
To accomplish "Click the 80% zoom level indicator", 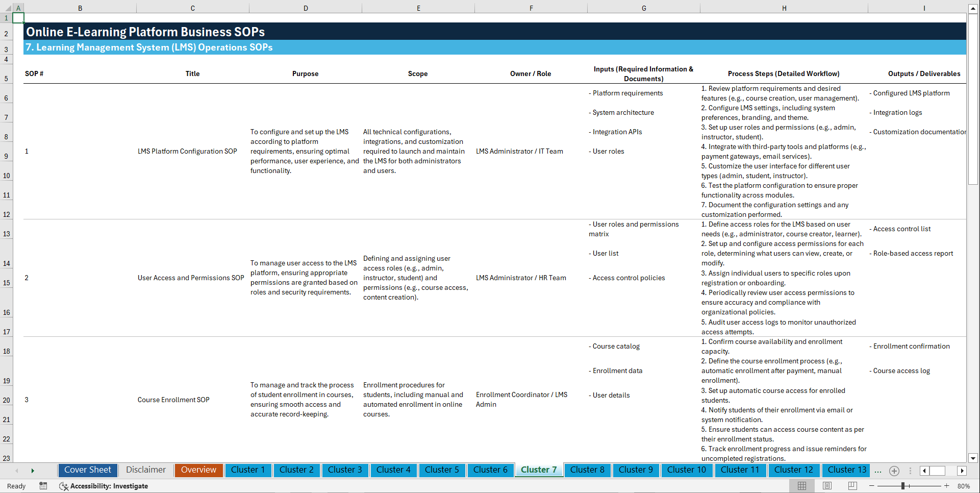I will 964,486.
